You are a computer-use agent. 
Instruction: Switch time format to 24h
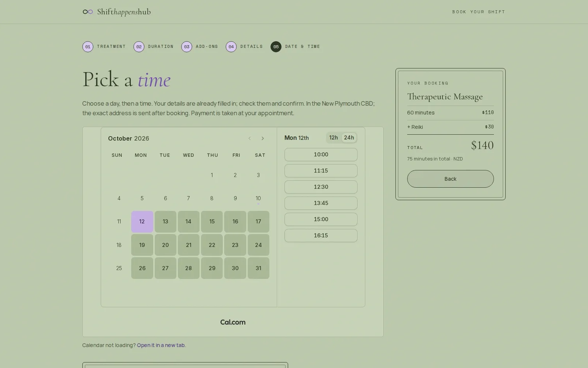coord(349,138)
